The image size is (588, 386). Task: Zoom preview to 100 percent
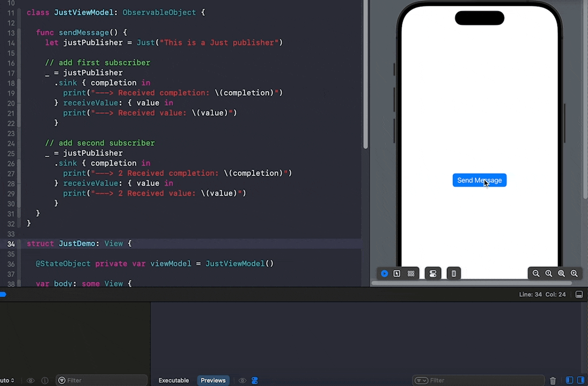coord(549,273)
